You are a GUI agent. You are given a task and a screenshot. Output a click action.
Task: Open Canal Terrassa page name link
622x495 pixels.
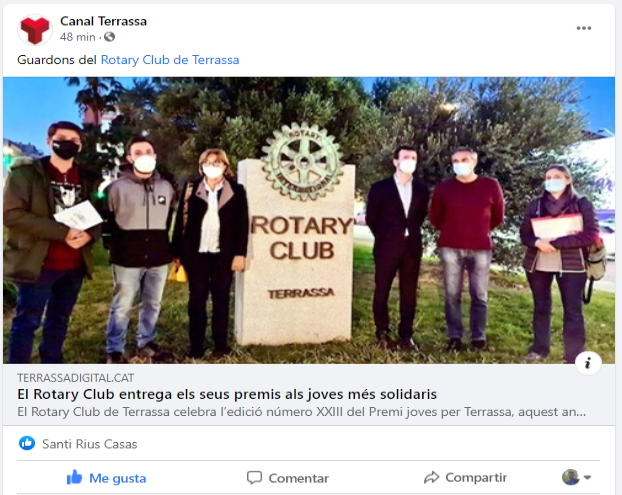click(x=103, y=21)
